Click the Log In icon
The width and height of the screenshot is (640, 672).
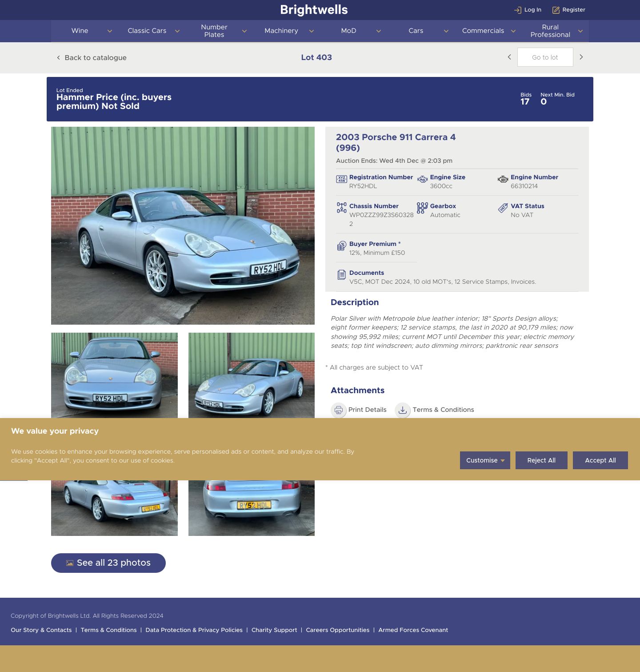[518, 10]
